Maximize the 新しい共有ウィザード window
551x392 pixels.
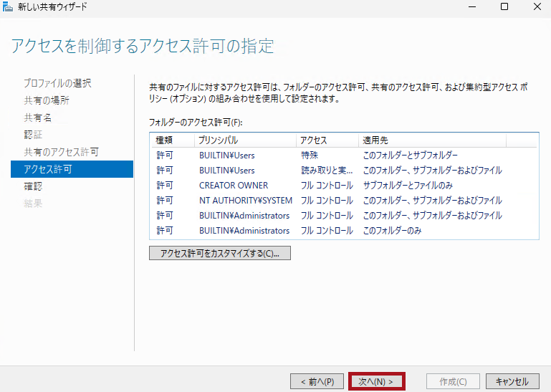(504, 6)
